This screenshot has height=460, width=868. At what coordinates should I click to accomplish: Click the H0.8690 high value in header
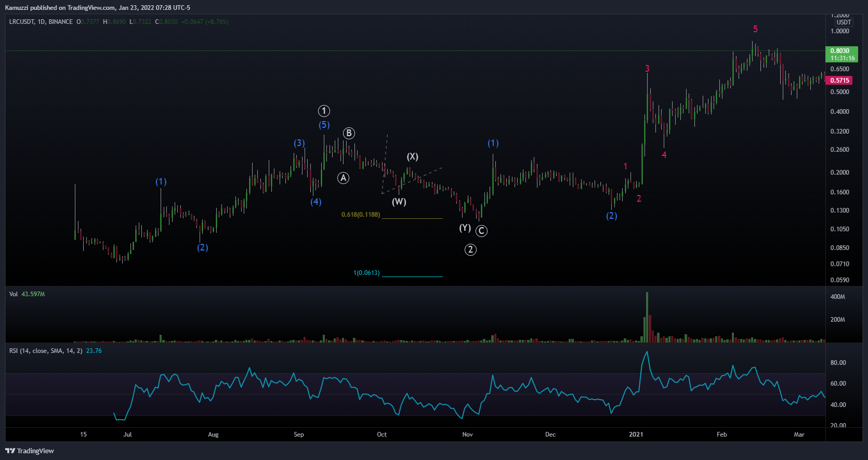coord(114,22)
